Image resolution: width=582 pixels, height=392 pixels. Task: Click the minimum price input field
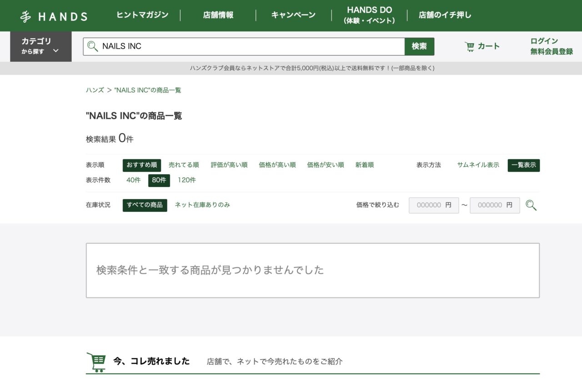pyautogui.click(x=434, y=205)
